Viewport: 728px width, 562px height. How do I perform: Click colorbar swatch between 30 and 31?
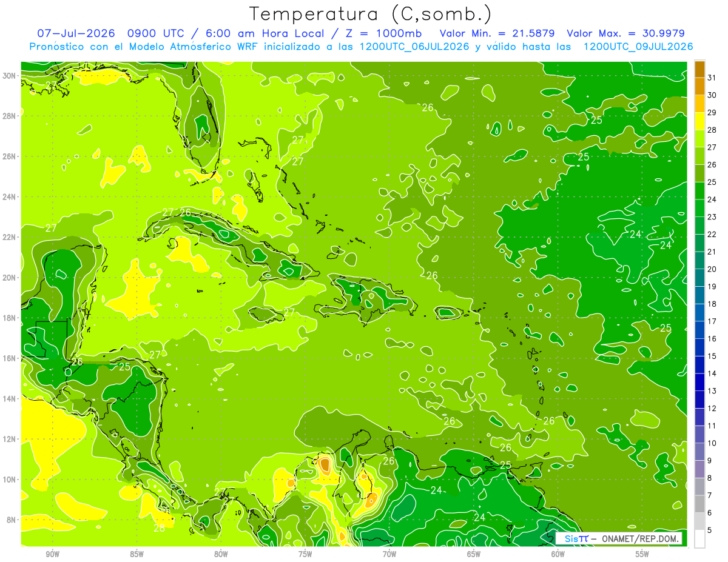(x=699, y=87)
